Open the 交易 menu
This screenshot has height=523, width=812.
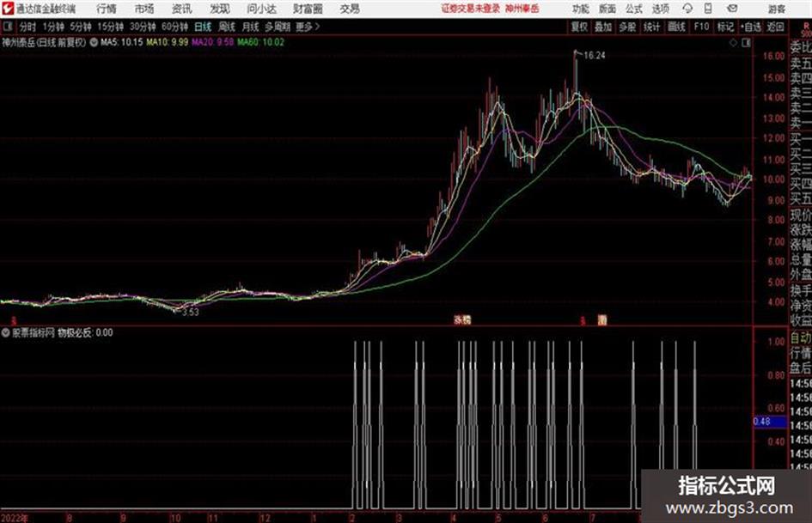(350, 9)
